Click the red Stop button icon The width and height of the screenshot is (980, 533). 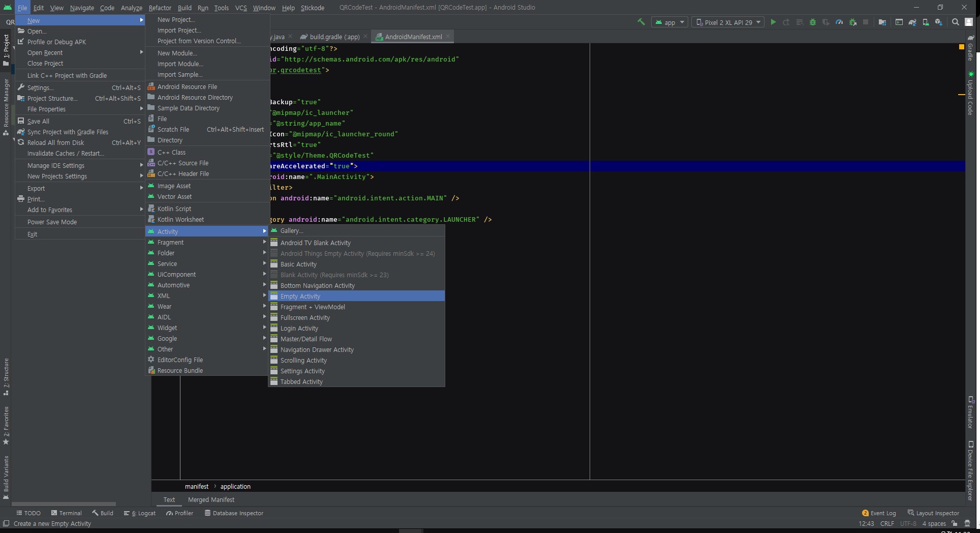tap(866, 22)
